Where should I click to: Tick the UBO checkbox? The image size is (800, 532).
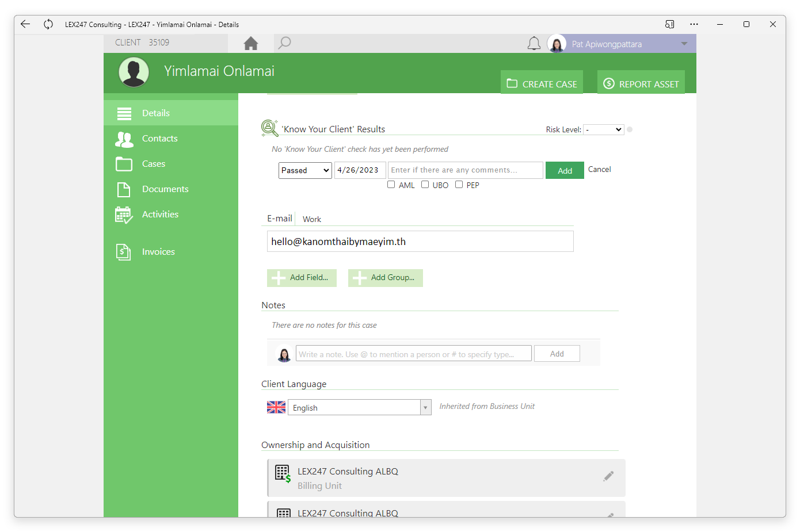[425, 185]
